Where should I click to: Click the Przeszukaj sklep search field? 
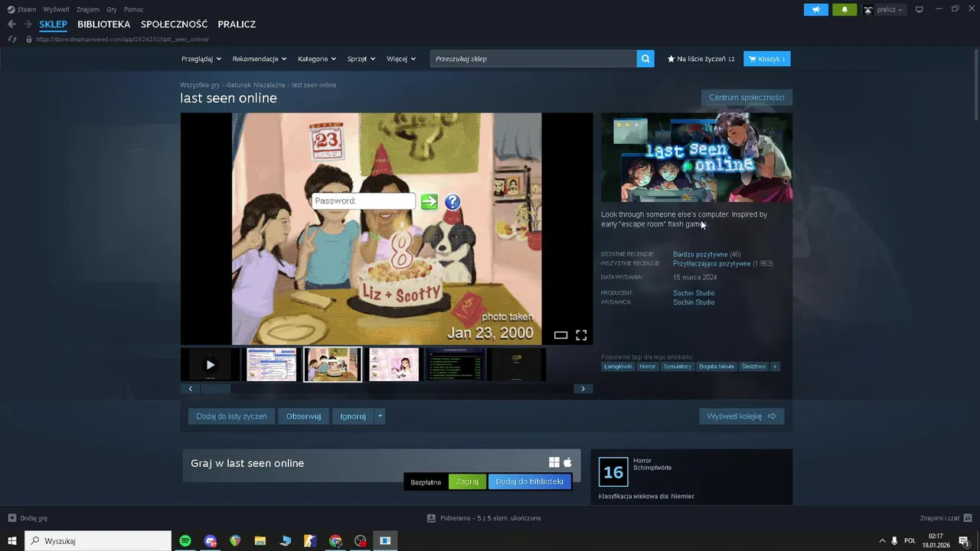coord(533,59)
